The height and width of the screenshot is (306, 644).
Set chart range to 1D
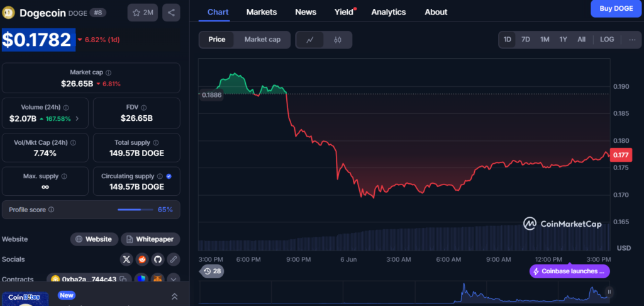[x=508, y=40]
